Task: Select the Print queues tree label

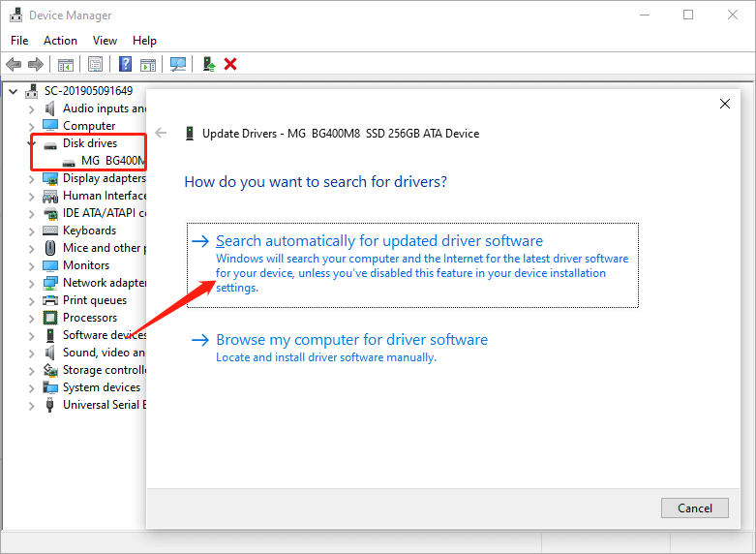Action: coord(95,300)
